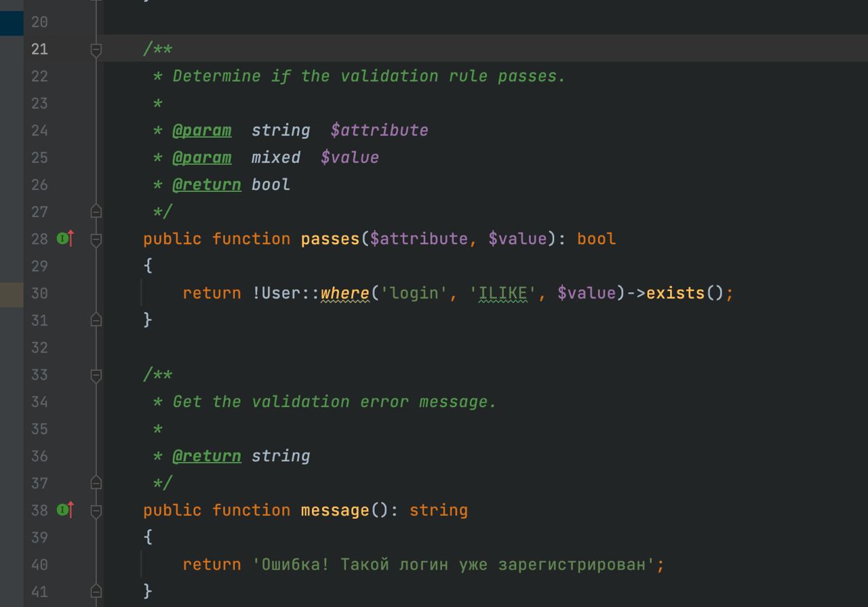This screenshot has width=868, height=607.
Task: Click the where method call on line 30
Action: click(345, 293)
